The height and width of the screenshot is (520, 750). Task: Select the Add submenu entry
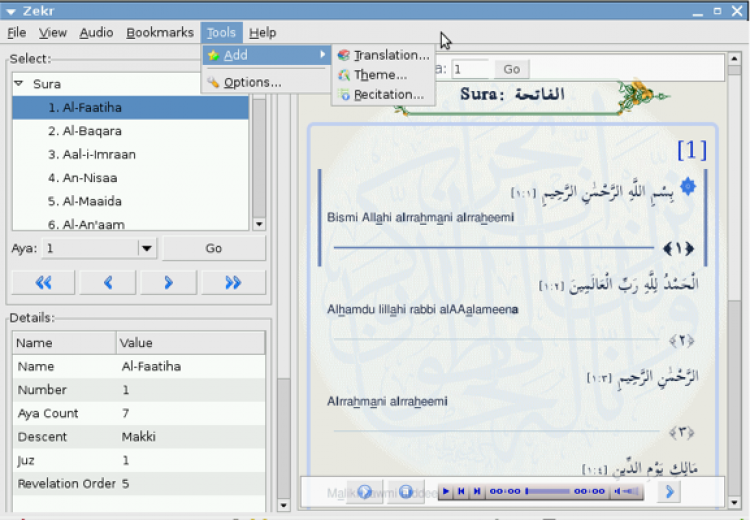[266, 55]
